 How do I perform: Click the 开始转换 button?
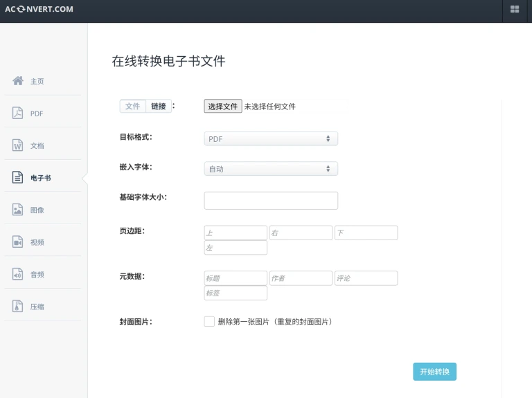[434, 372]
